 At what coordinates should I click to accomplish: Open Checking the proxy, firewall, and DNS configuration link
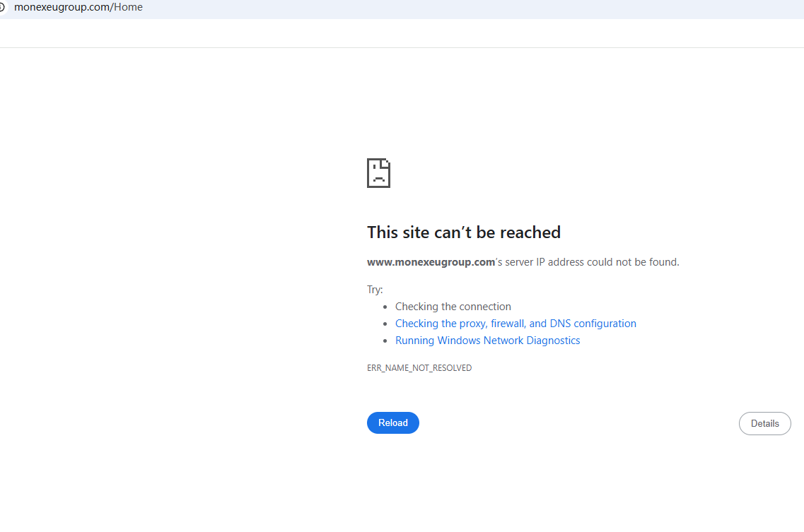[x=515, y=324]
